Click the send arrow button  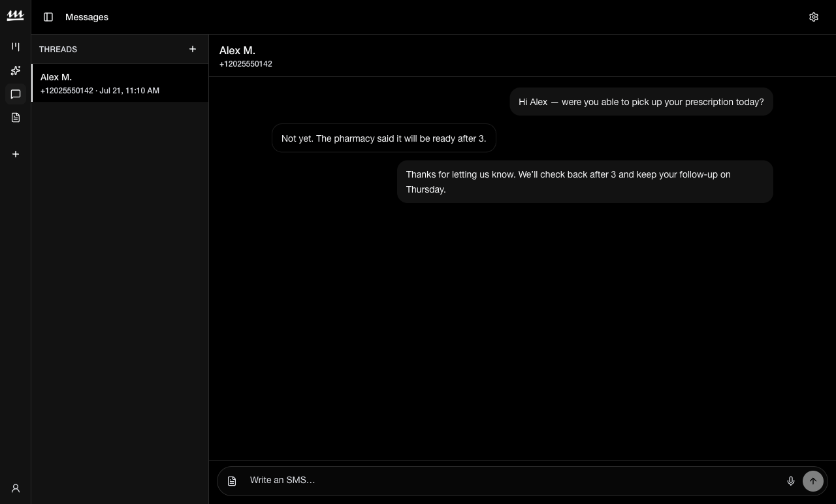813,481
